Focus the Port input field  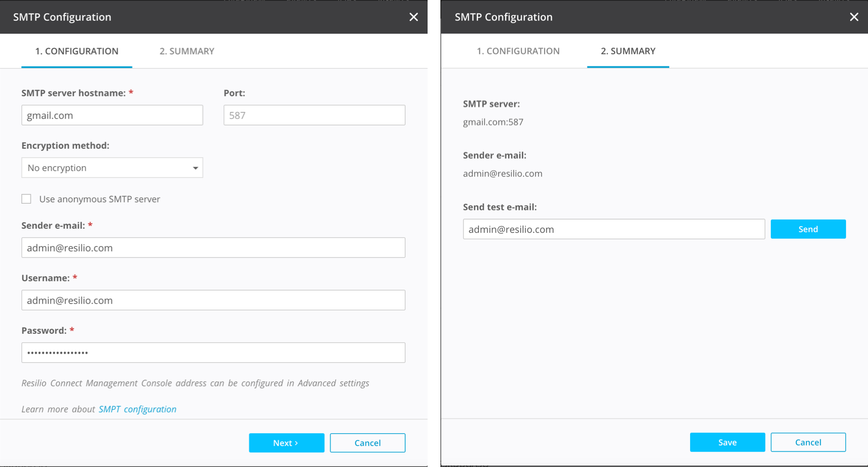pos(314,115)
